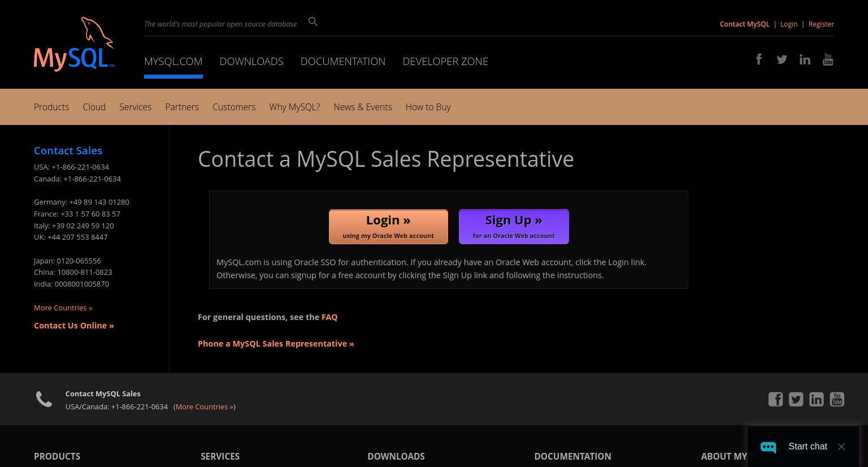This screenshot has height=467, width=868.
Task: Click the USA phone number in the sidebar
Action: (x=80, y=167)
